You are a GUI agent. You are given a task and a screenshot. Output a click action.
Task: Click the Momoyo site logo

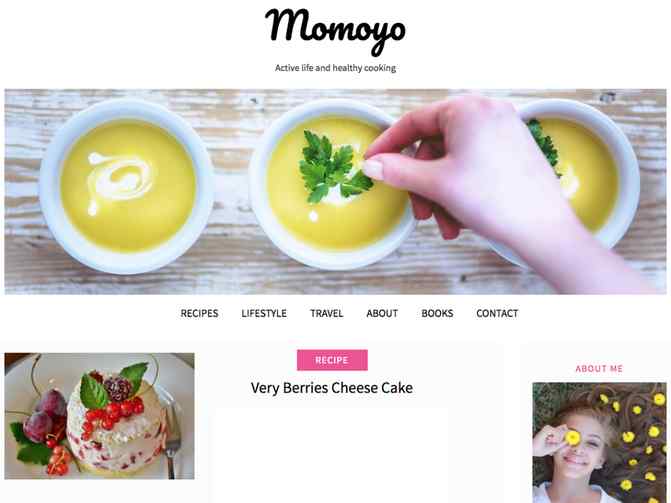[335, 31]
